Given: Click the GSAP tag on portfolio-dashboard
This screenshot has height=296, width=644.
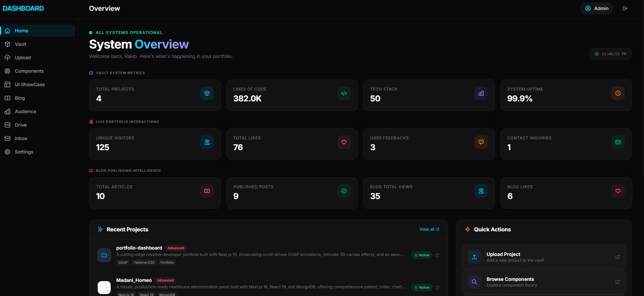Looking at the screenshot, I should [x=123, y=263].
